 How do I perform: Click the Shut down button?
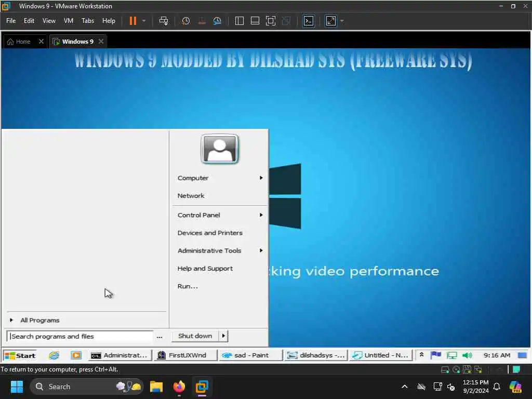[194, 336]
